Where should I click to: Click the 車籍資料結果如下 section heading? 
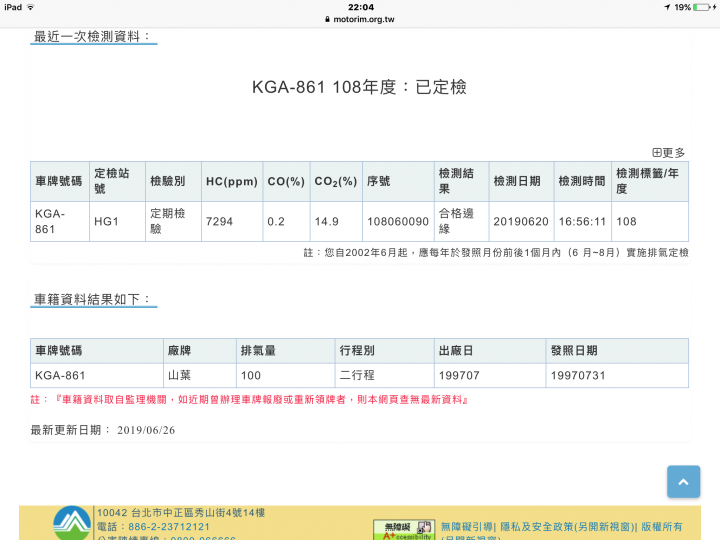(92, 299)
